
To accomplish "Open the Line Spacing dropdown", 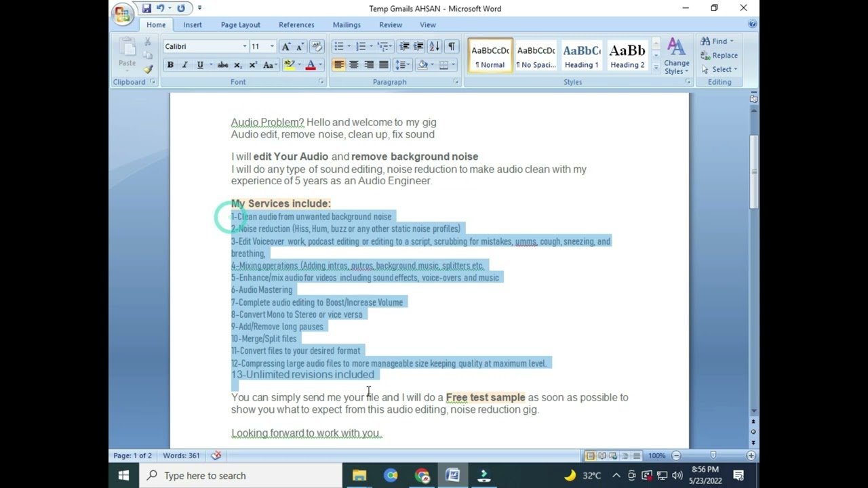I will click(403, 65).
